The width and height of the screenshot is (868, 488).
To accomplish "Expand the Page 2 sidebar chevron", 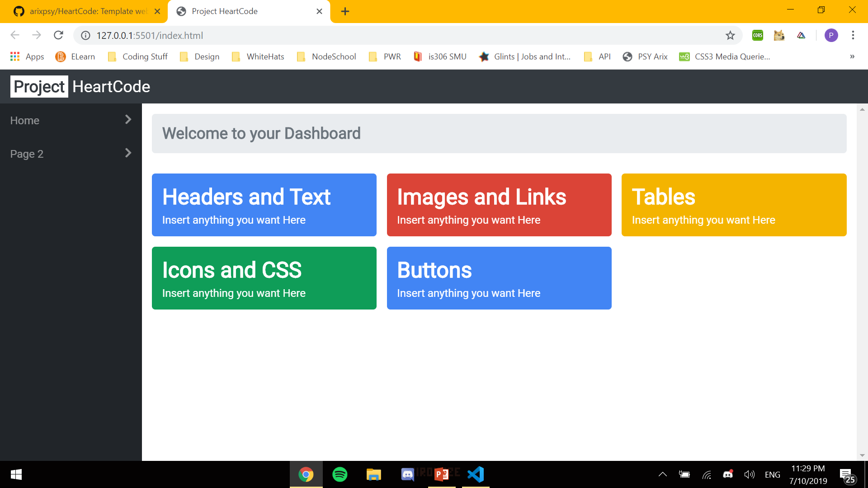I will click(x=128, y=153).
